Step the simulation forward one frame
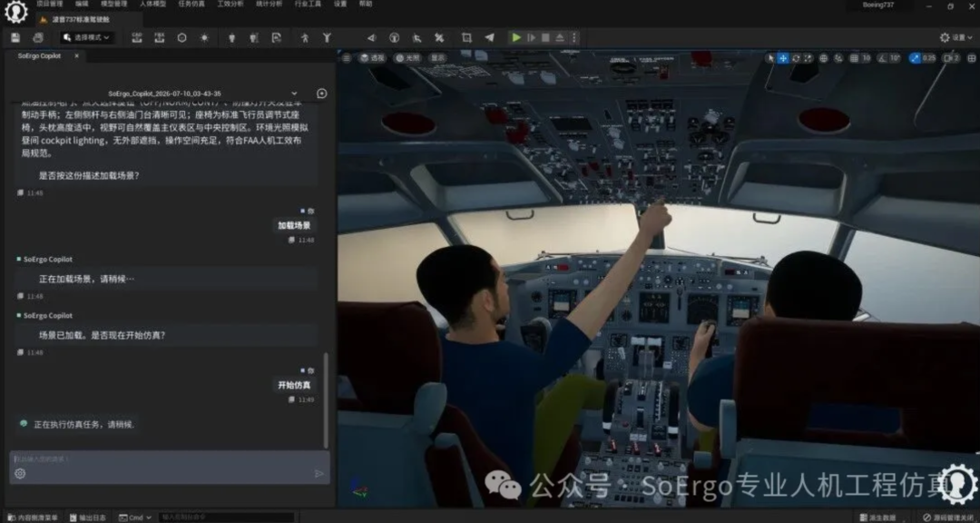Image resolution: width=980 pixels, height=523 pixels. tap(531, 37)
